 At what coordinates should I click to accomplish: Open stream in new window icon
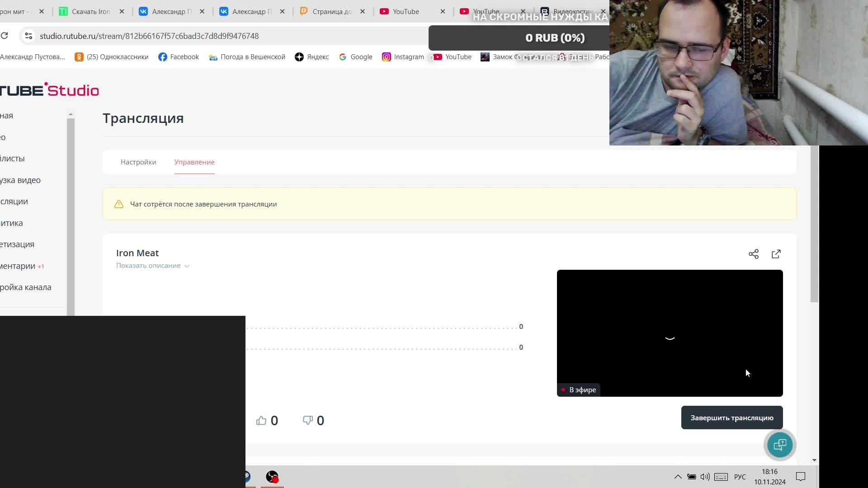coord(776,254)
